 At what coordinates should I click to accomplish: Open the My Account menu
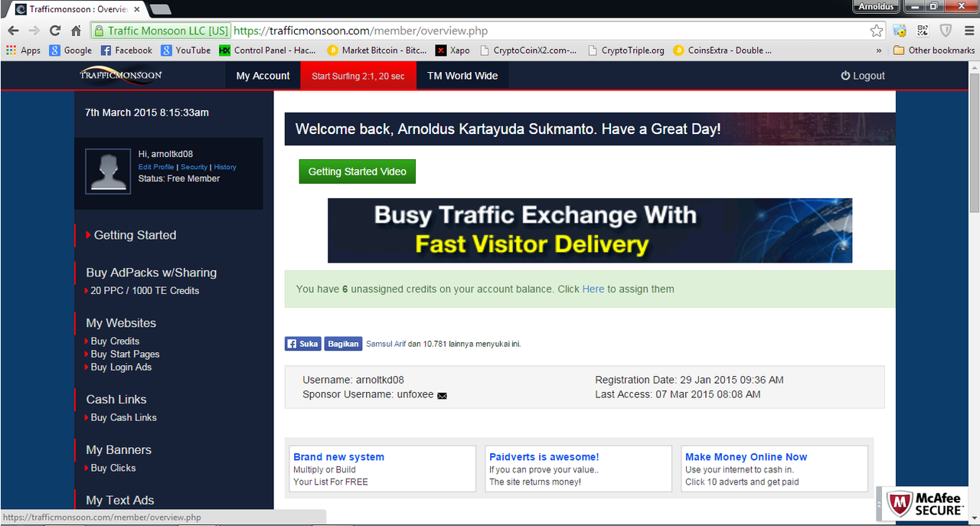pos(263,76)
